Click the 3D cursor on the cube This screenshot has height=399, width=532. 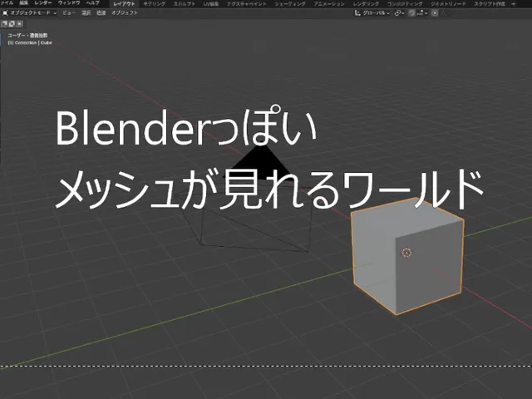pos(406,252)
